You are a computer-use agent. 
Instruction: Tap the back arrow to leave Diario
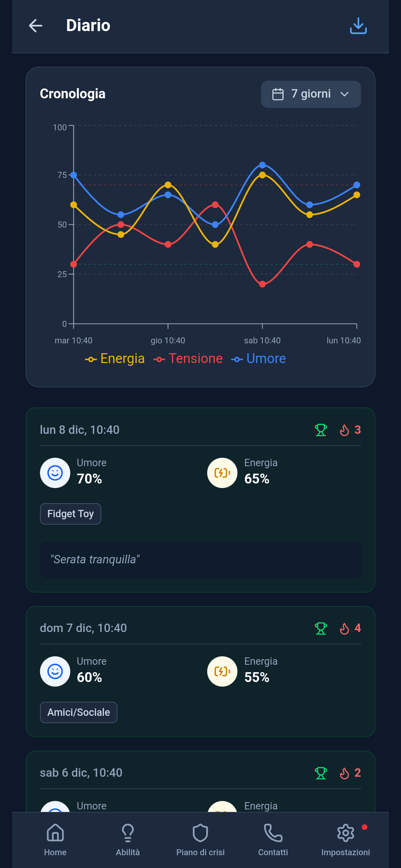[x=35, y=26]
